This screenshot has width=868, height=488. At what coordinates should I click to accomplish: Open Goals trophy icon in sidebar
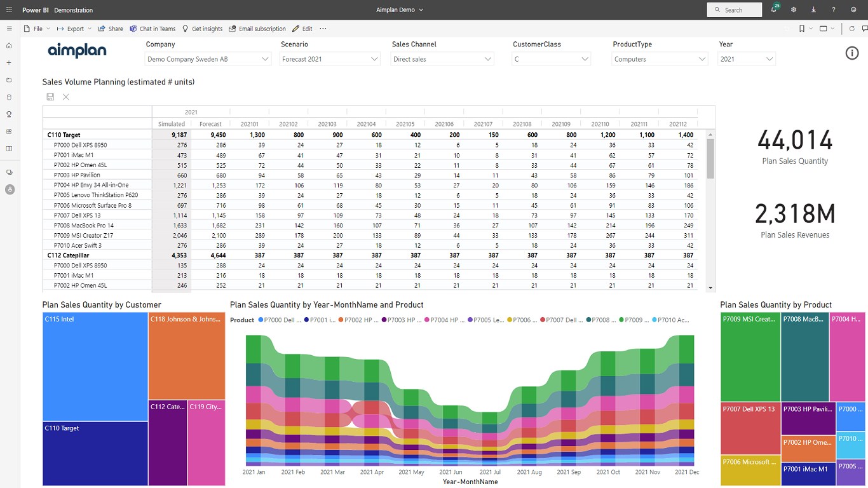pyautogui.click(x=9, y=114)
